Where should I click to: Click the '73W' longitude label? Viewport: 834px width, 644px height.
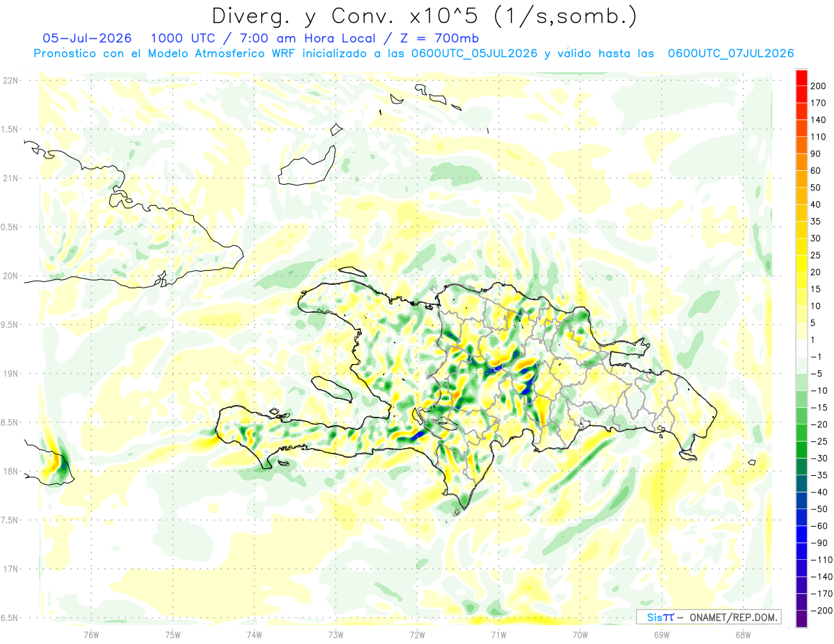336,634
